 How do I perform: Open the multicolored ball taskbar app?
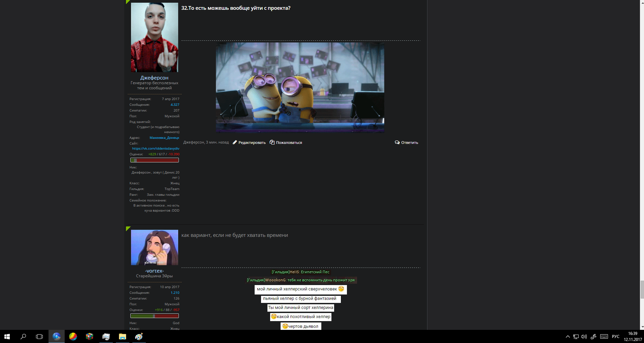click(73, 336)
